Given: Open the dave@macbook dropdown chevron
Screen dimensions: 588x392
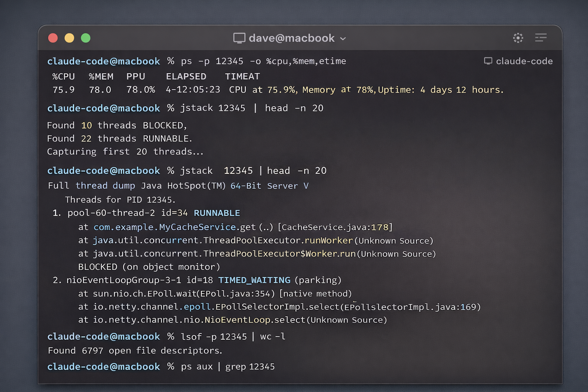Looking at the screenshot, I should click(x=343, y=39).
